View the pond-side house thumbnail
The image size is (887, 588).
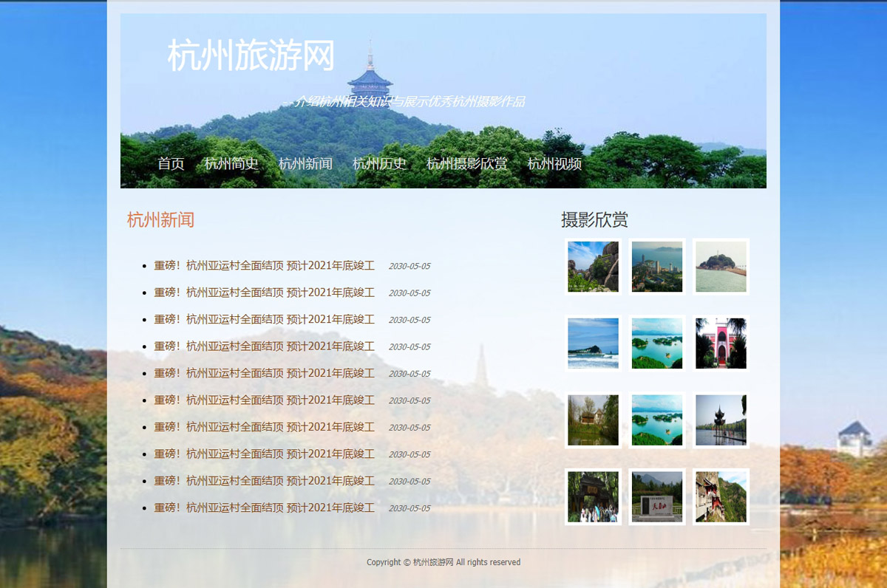coord(593,420)
